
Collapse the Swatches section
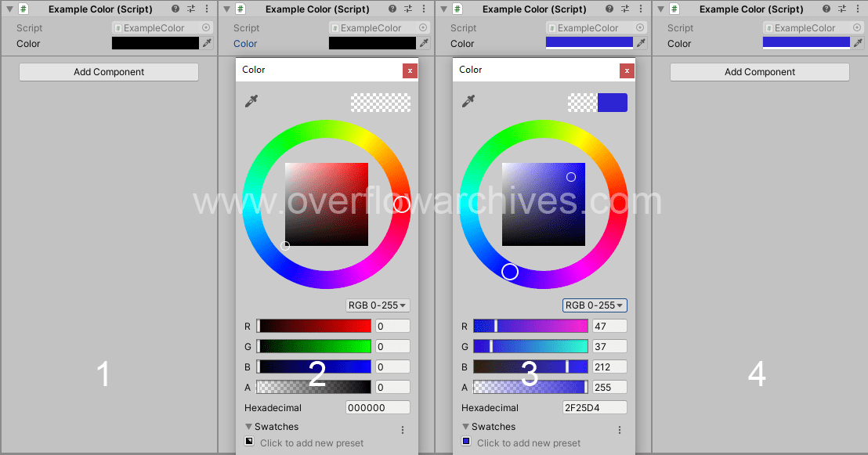point(248,426)
